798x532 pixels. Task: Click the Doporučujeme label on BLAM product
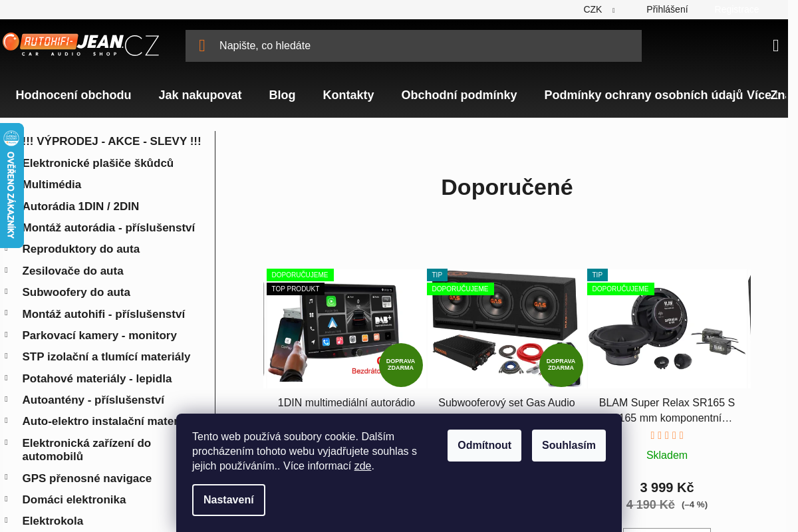(x=620, y=289)
